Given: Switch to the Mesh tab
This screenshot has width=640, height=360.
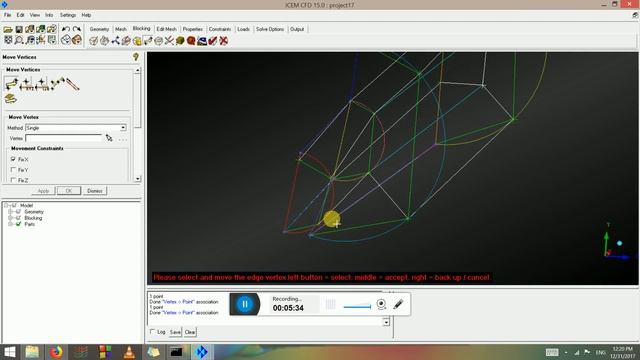Looking at the screenshot, I should (x=121, y=29).
